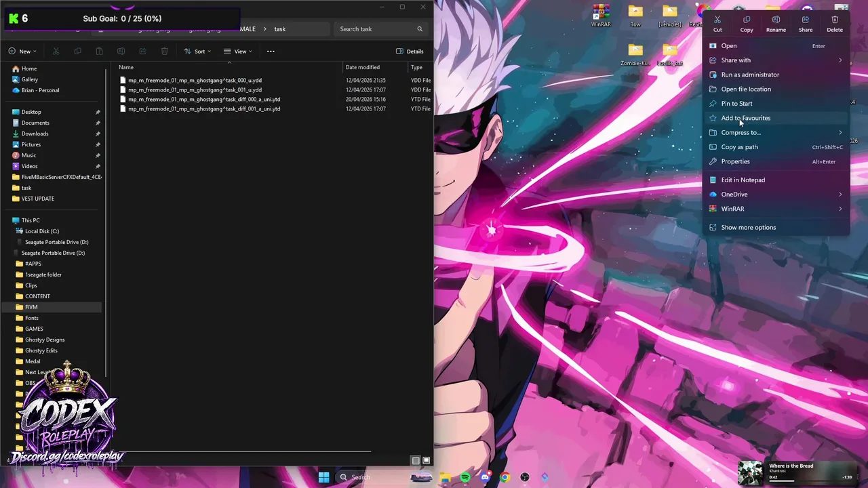Image resolution: width=868 pixels, height=488 pixels.
Task: Open the Bow desktop folder
Action: 635,16
